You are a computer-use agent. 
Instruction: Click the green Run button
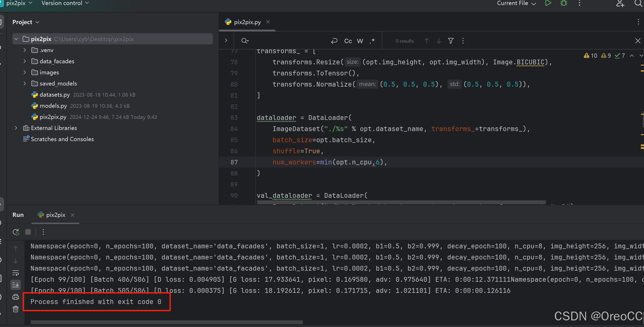(548, 3)
